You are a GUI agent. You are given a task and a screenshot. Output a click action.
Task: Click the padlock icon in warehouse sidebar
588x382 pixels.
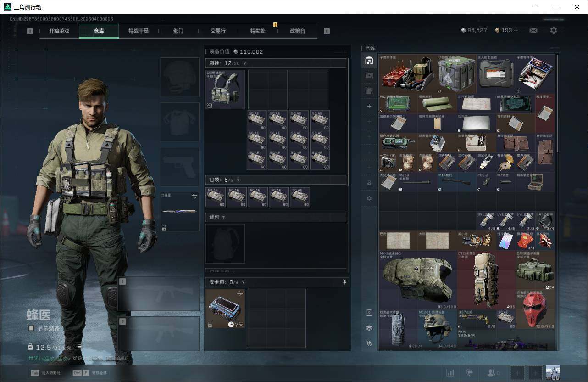tap(369, 183)
